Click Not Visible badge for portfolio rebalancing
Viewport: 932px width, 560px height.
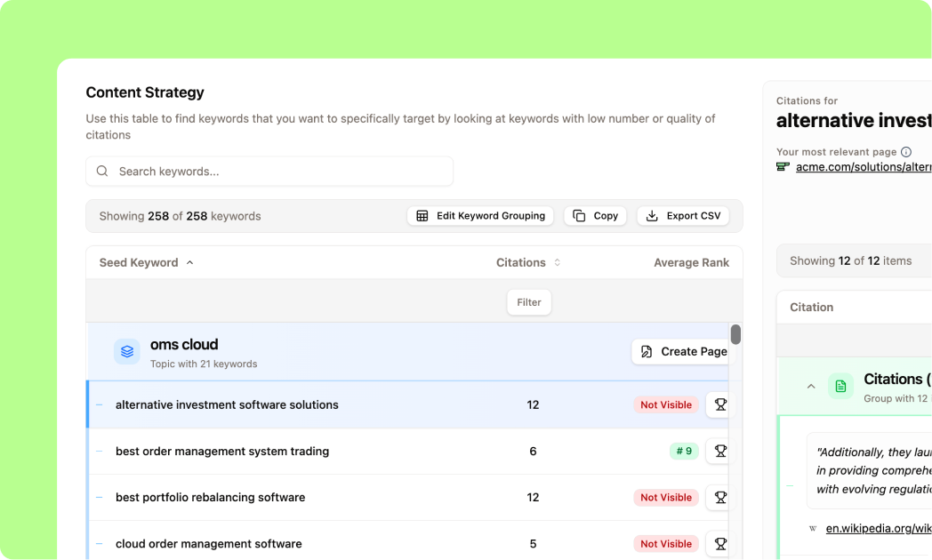point(666,497)
